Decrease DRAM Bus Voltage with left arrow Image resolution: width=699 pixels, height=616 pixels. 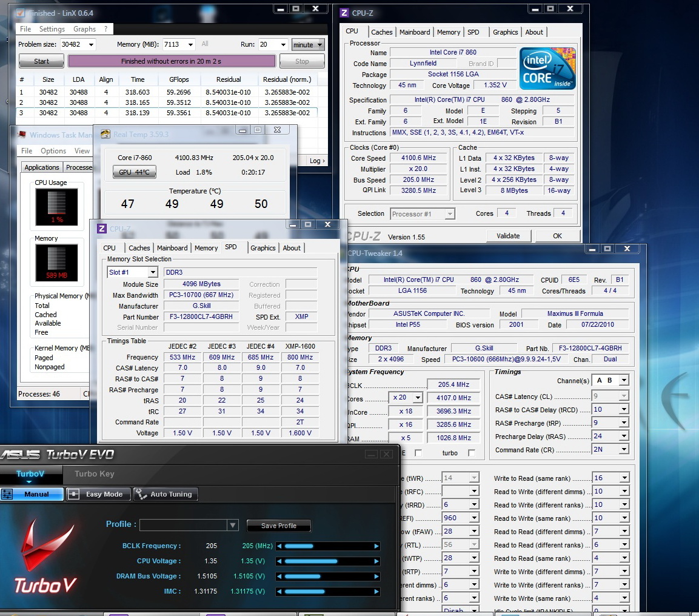tap(279, 577)
